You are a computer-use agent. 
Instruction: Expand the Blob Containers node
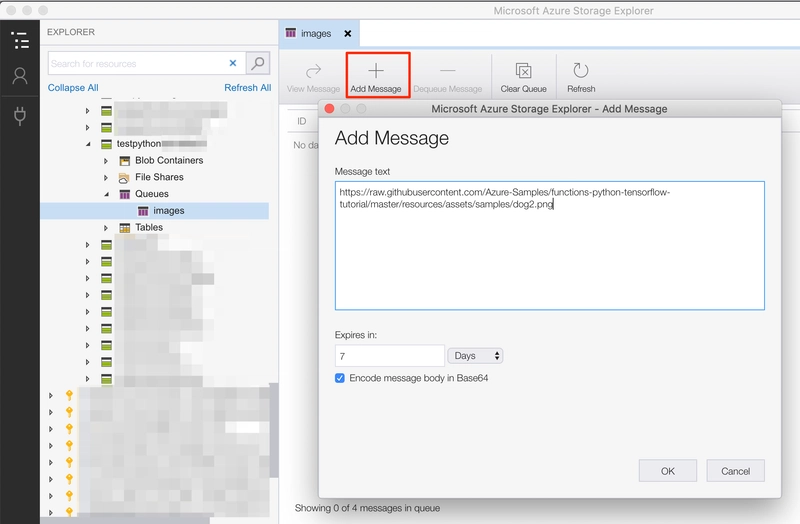click(x=106, y=160)
